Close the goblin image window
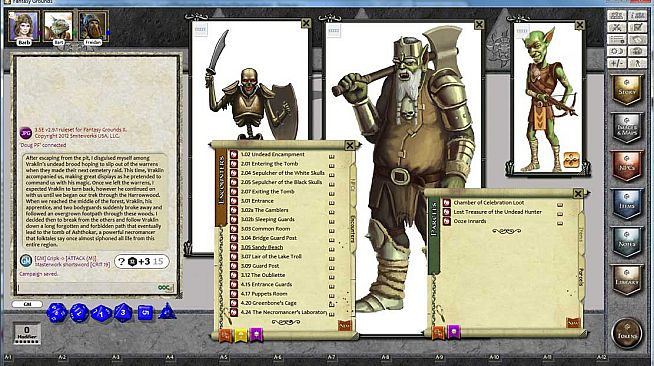654x366 pixels. coord(580,25)
